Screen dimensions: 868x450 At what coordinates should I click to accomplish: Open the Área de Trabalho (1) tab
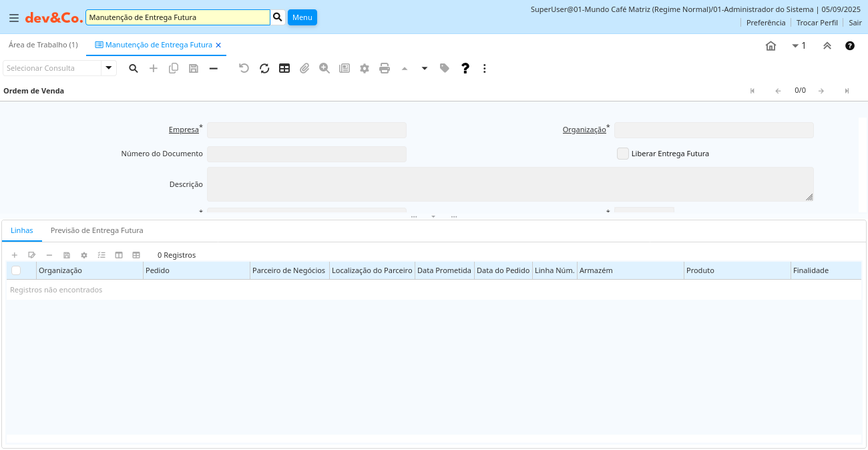point(43,45)
